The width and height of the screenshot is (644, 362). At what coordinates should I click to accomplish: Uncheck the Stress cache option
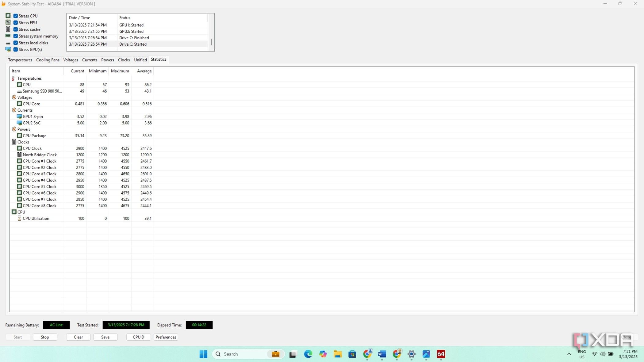[16, 29]
